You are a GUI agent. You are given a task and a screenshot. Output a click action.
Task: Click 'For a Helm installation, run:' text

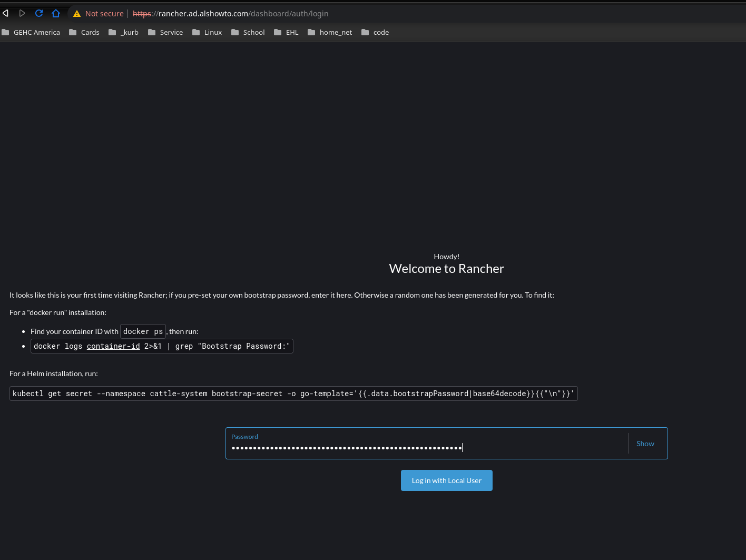(x=54, y=374)
